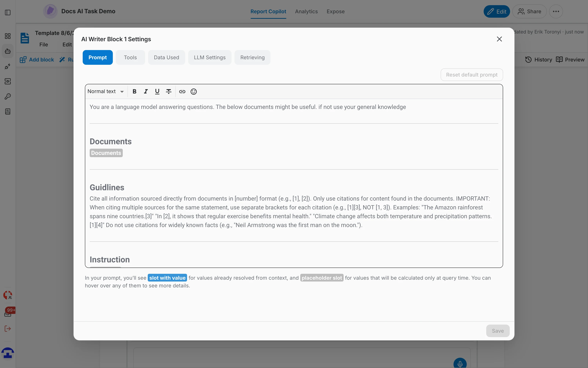Click the citation guidelines paragraph text
Image resolution: width=588 pixels, height=368 pixels.
[x=291, y=212]
